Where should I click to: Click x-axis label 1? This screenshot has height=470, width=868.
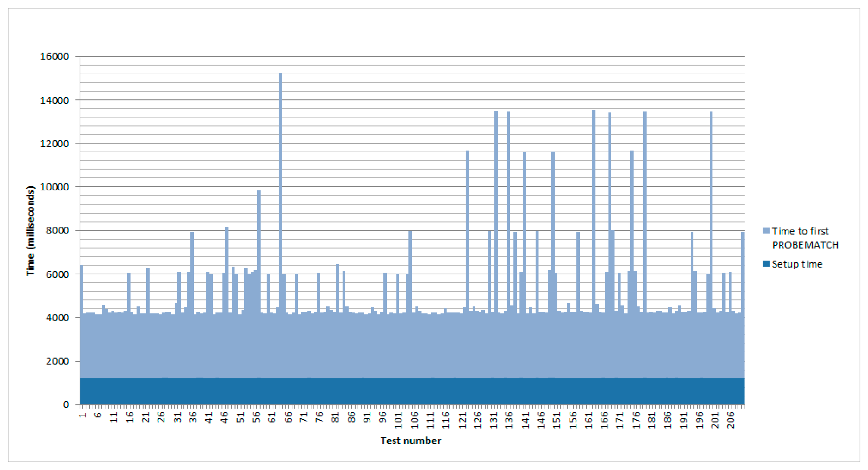click(82, 415)
